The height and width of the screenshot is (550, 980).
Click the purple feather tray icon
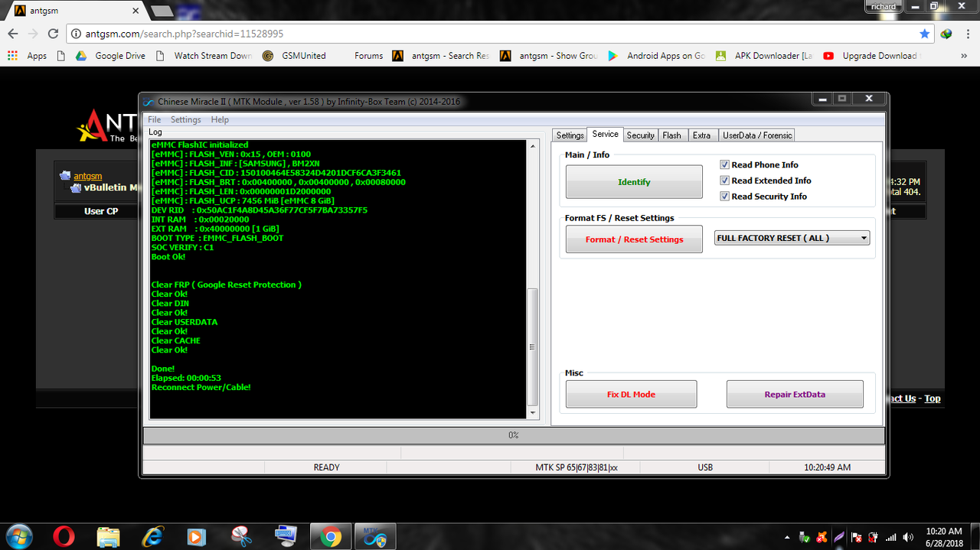click(x=840, y=537)
